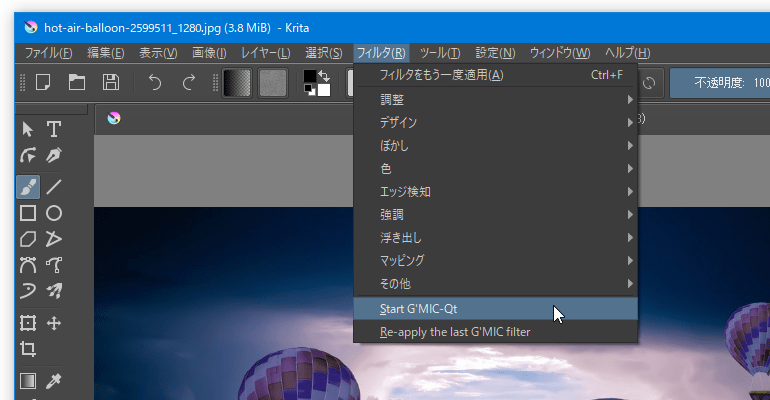The width and height of the screenshot is (770, 400).
Task: Open the ヘルプ(H) menu
Action: coord(628,53)
